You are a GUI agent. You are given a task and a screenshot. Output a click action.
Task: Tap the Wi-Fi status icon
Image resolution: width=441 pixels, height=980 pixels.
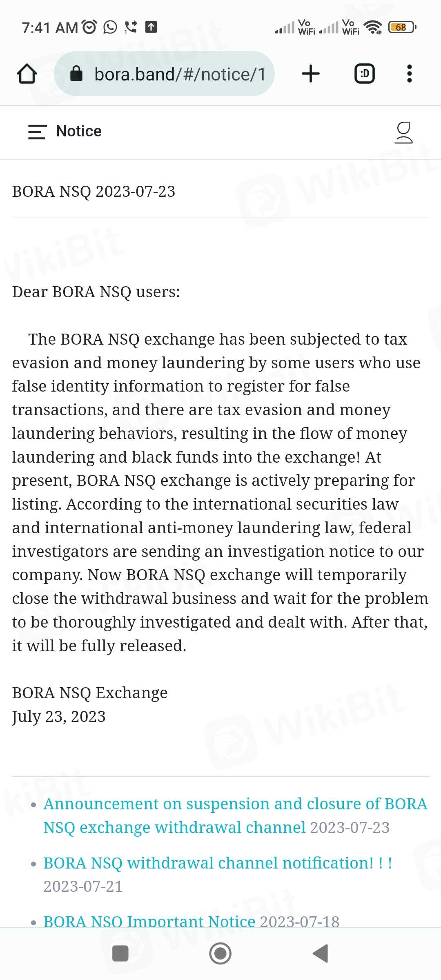click(x=373, y=27)
